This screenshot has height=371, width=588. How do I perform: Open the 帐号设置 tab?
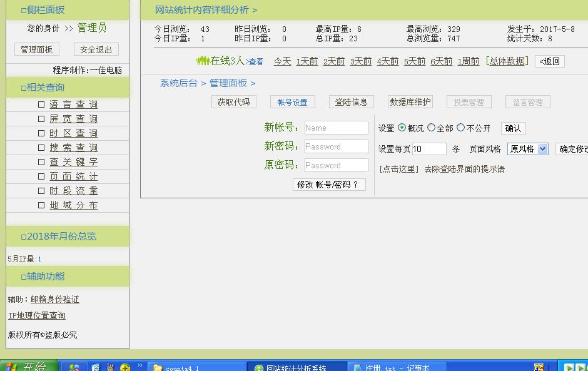[x=293, y=101]
